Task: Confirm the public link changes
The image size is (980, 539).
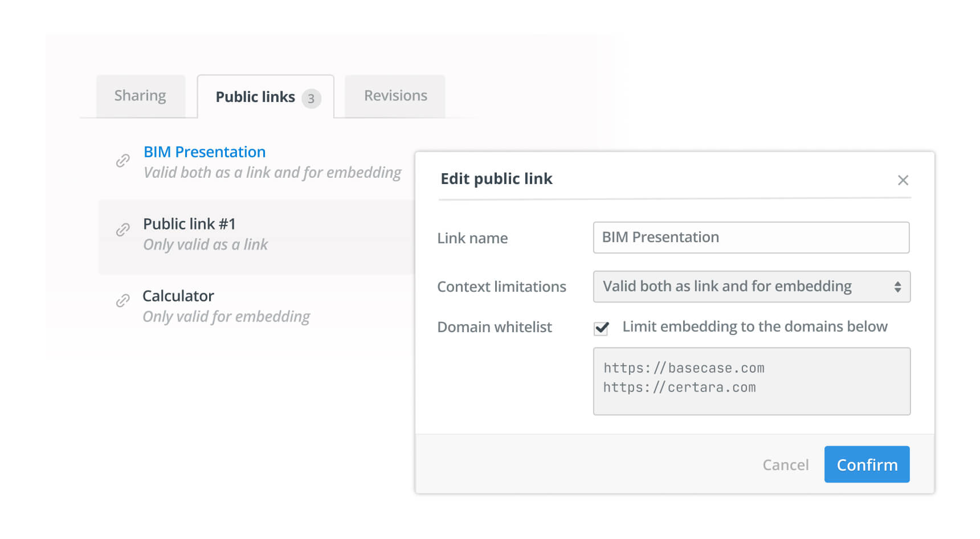Action: 867,464
